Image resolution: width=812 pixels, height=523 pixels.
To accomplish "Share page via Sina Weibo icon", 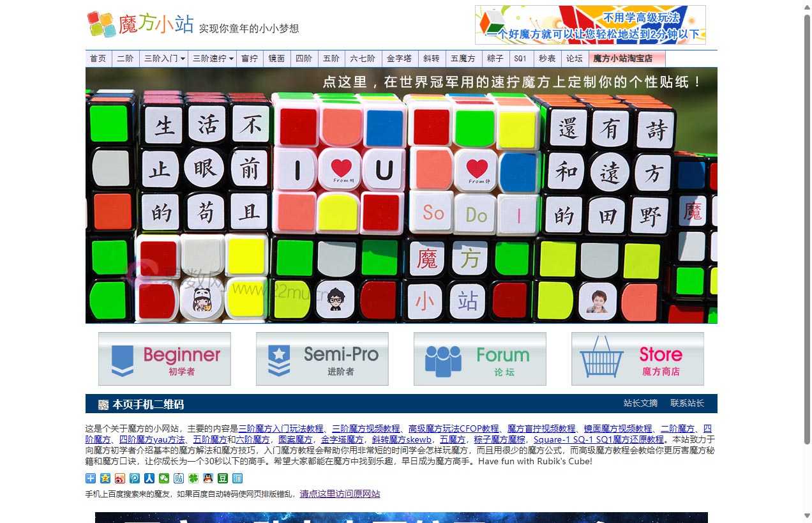I will pos(120,478).
